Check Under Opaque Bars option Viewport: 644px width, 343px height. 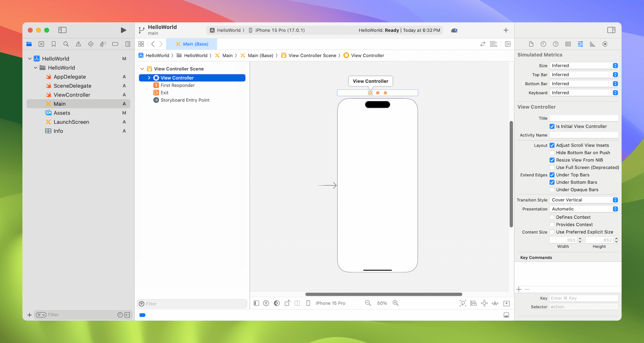[x=552, y=190]
